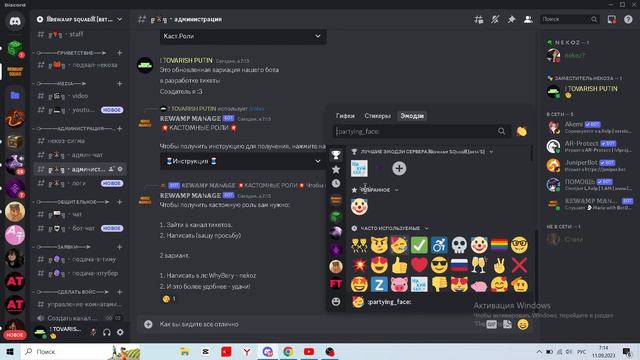640x360 pixels.
Task: Pick the red heart emoji
Action: 419,265
